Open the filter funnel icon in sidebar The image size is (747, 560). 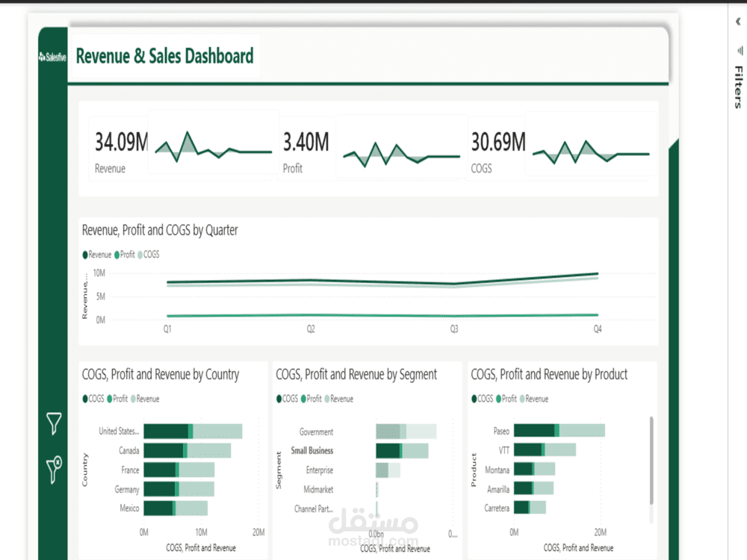point(54,423)
